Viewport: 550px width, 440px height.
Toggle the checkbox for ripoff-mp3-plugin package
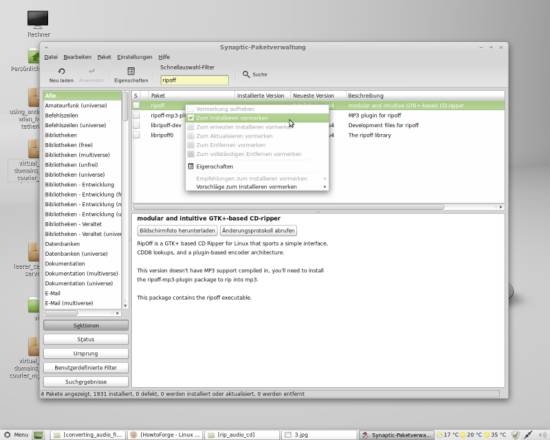point(136,115)
